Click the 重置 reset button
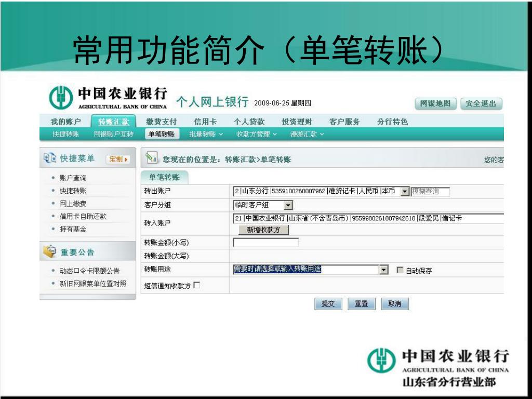Image resolution: width=532 pixels, height=399 pixels. pyautogui.click(x=362, y=303)
